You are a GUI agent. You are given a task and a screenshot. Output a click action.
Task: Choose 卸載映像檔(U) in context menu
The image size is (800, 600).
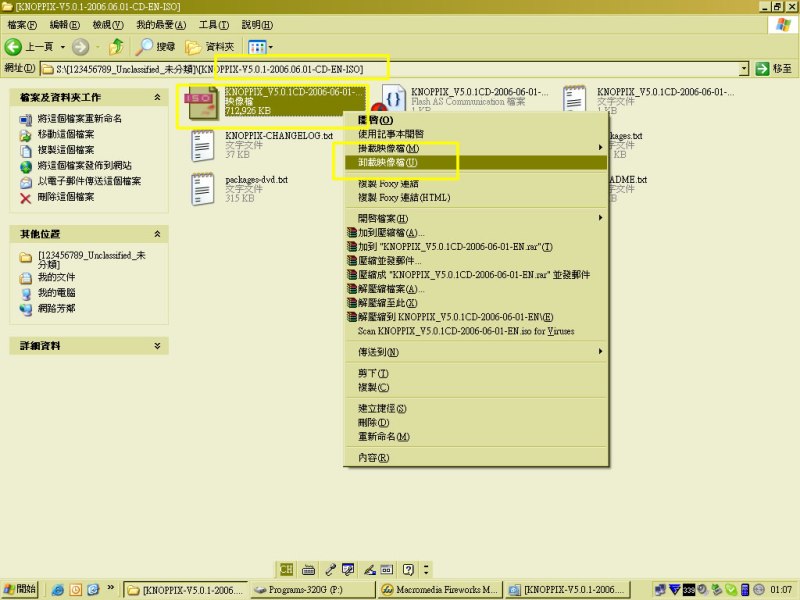pos(476,163)
